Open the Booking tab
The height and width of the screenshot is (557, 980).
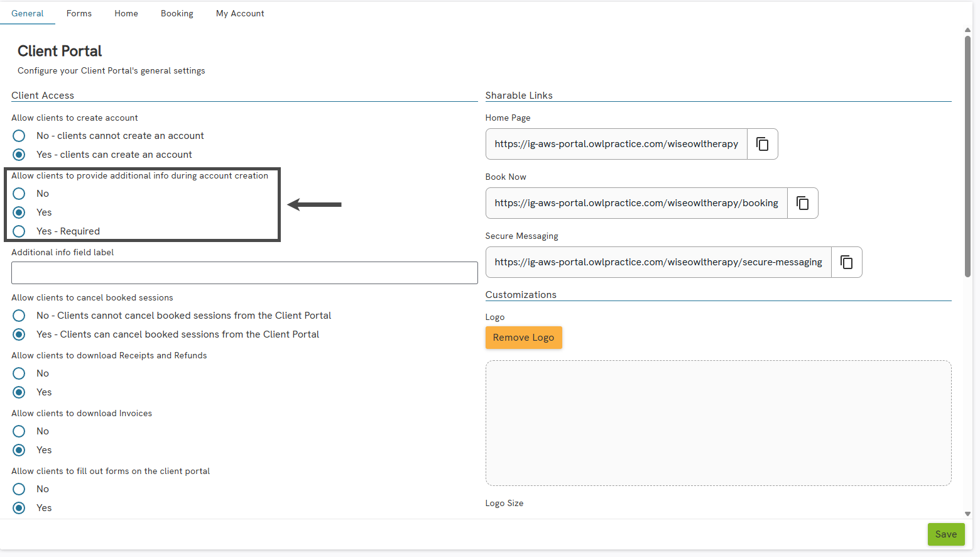point(177,13)
